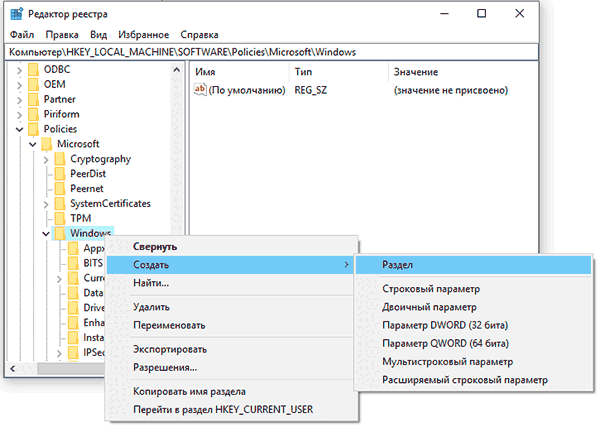
Task: Click the Windows folder icon in the tree
Action: click(x=60, y=233)
